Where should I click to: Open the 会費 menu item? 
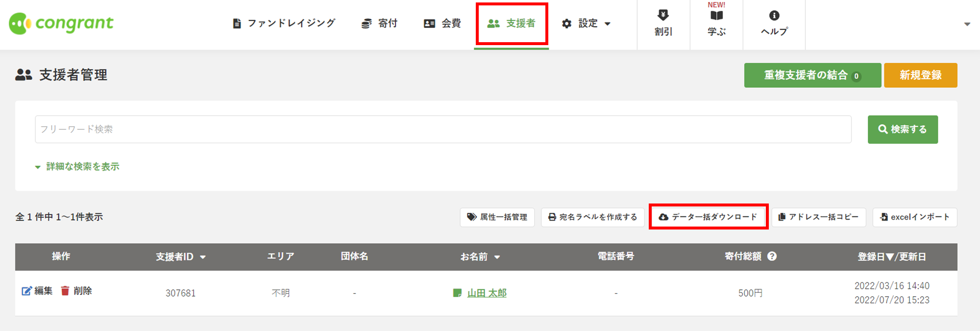(442, 24)
